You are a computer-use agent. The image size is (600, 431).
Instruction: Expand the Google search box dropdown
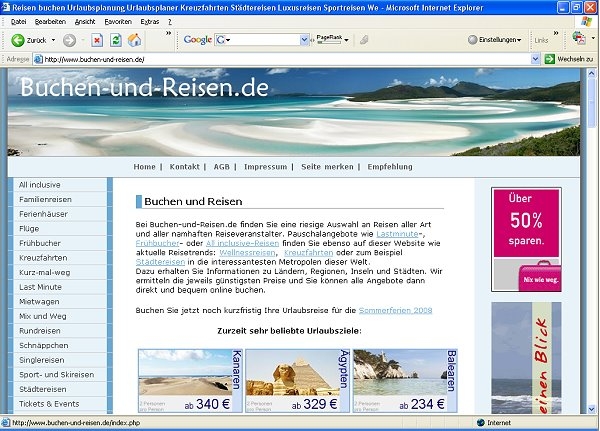click(307, 40)
